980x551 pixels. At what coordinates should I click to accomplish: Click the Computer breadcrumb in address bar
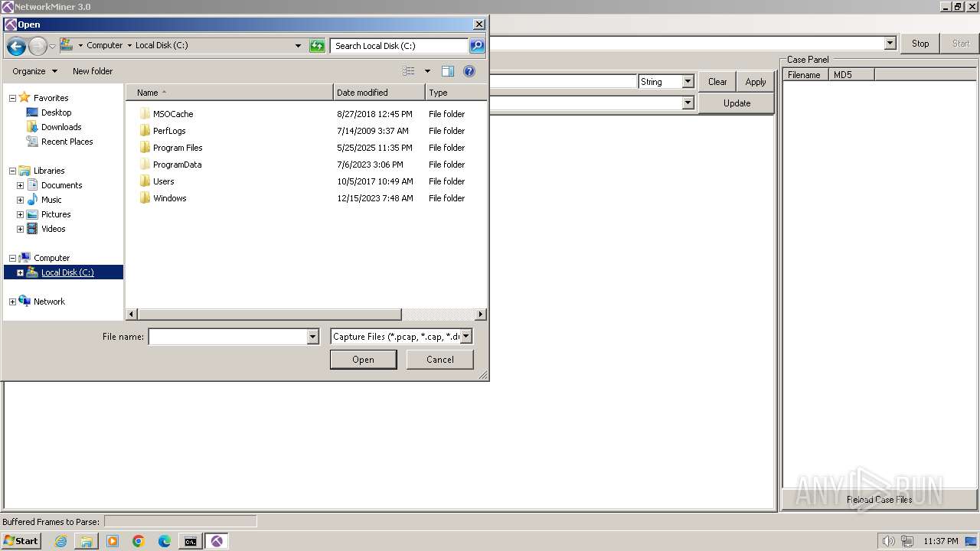[104, 46]
